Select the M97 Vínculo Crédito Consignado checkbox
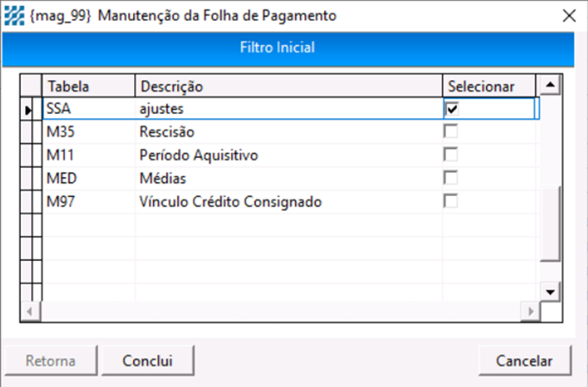588x387 pixels. pos(451,201)
